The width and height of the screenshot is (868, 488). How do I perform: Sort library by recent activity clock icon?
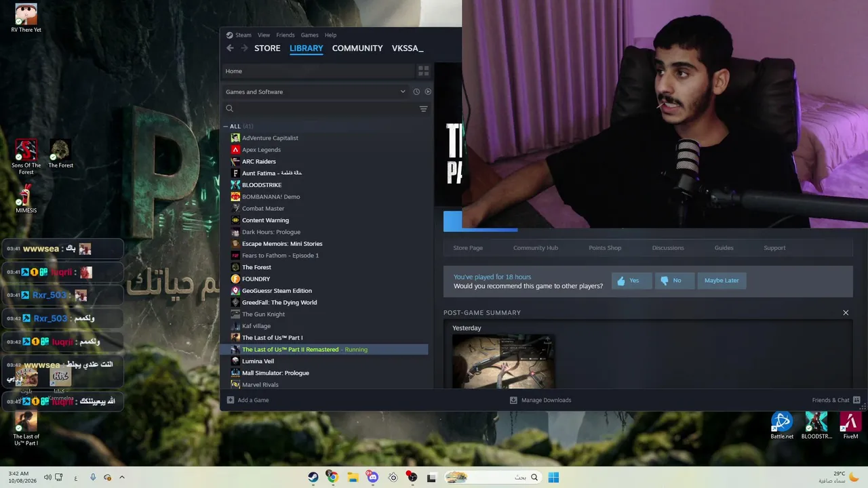(416, 91)
